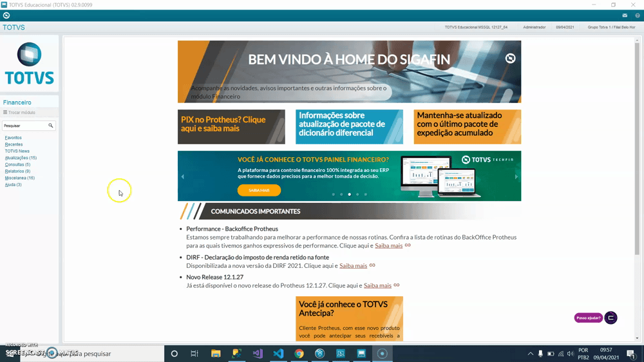Open TOTVS News in sidebar
The image size is (644, 362).
[17, 151]
